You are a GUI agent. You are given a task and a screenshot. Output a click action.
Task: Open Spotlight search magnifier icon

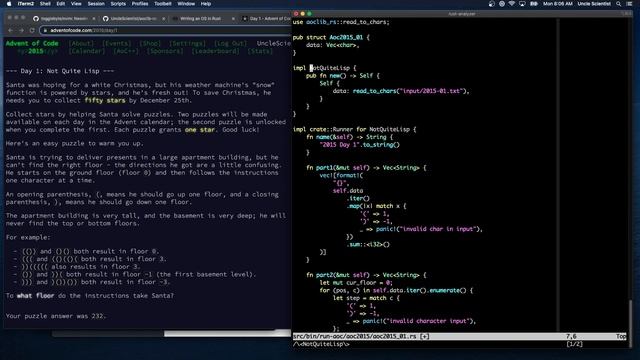coord(619,4)
